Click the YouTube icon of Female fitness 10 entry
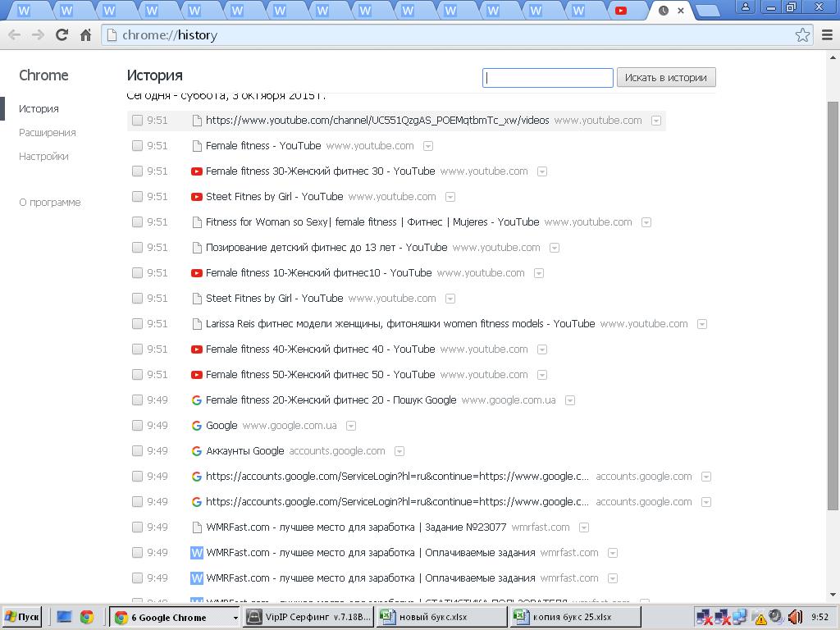 (x=197, y=273)
